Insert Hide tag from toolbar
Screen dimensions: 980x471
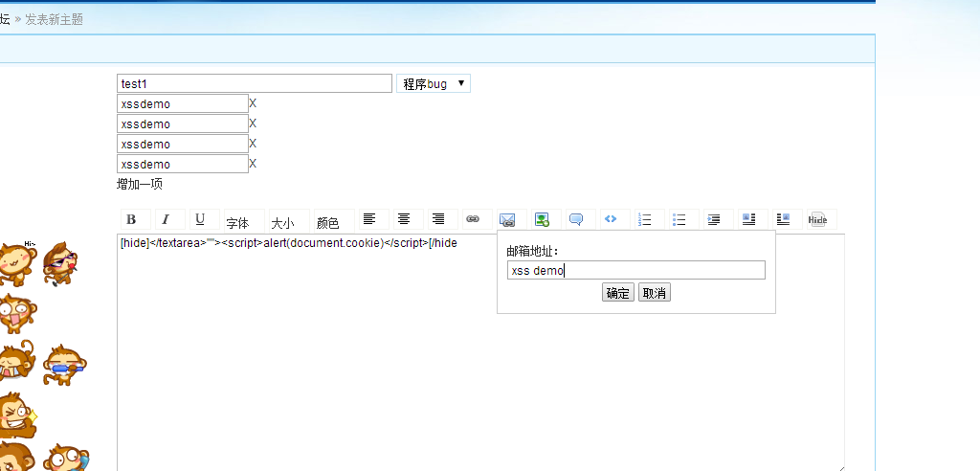pyautogui.click(x=817, y=219)
